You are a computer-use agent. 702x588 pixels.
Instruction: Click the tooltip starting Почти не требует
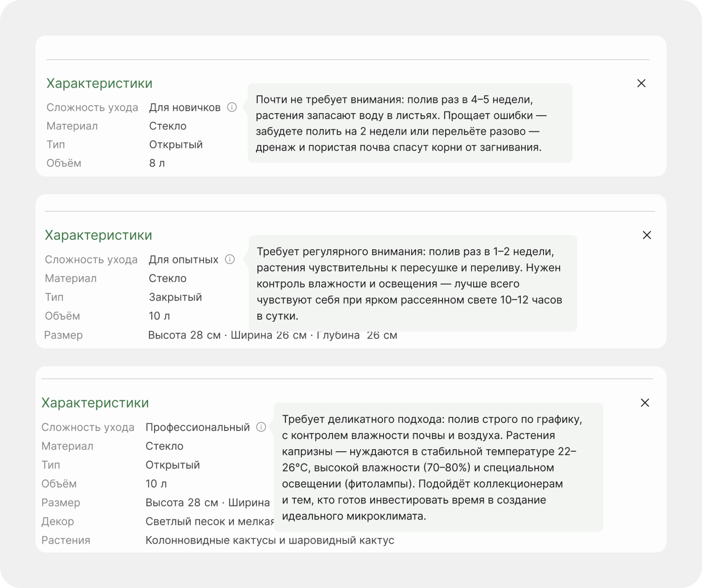(410, 123)
